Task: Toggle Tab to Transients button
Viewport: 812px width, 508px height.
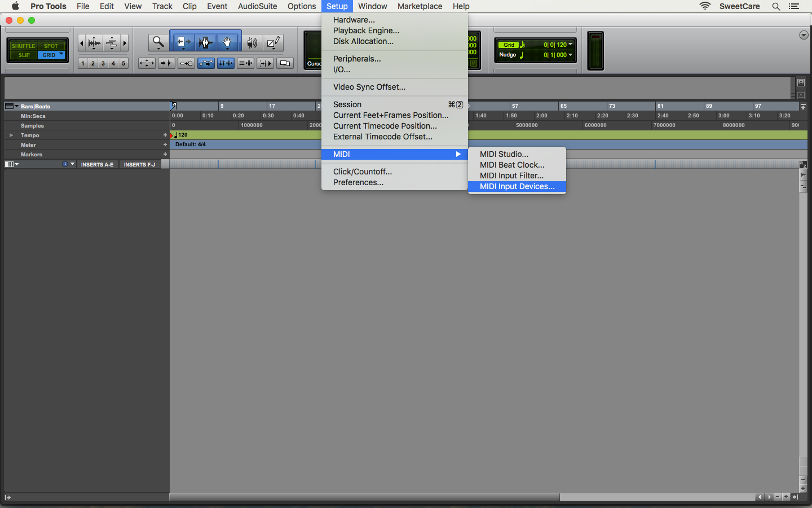Action: 166,63
